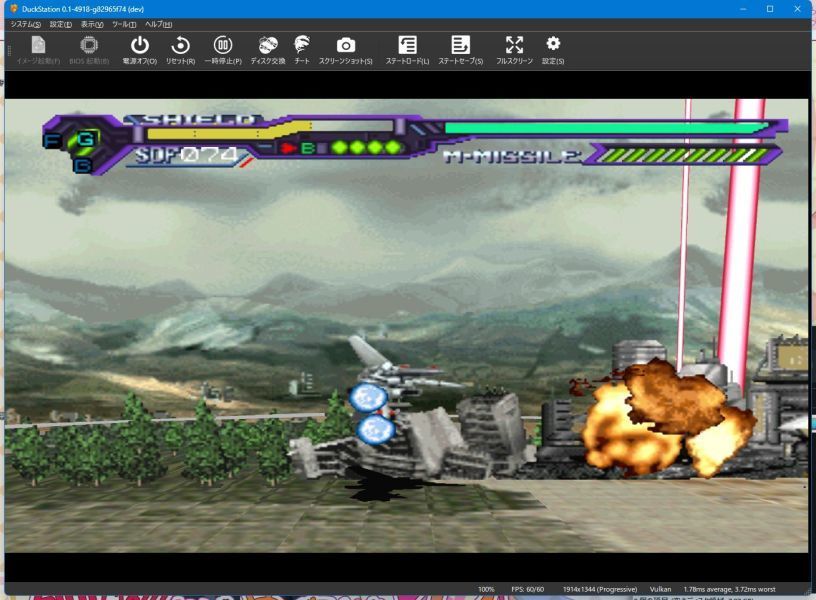Click the 1.78ms average frame time status
The width and height of the screenshot is (816, 600).
(x=729, y=589)
